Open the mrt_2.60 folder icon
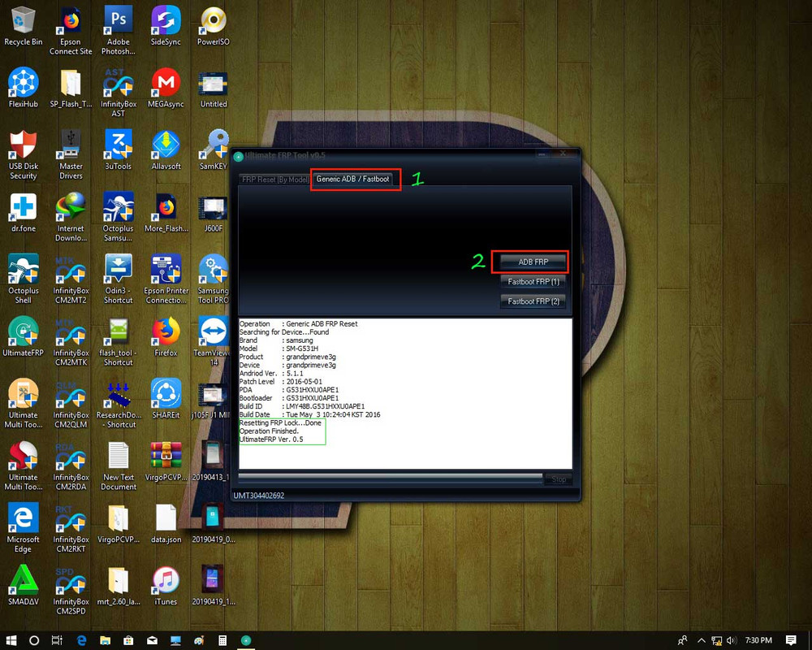 [118, 585]
